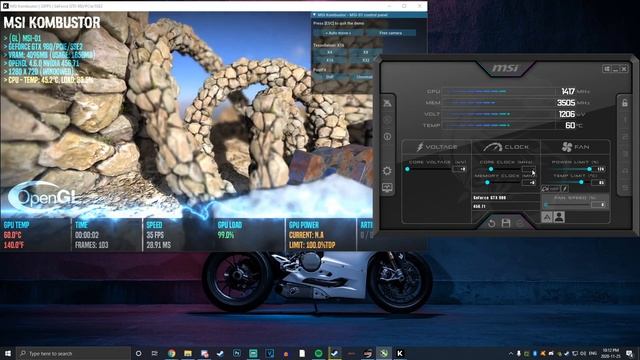Select X4 tessellation level

pyautogui.click(x=330, y=52)
